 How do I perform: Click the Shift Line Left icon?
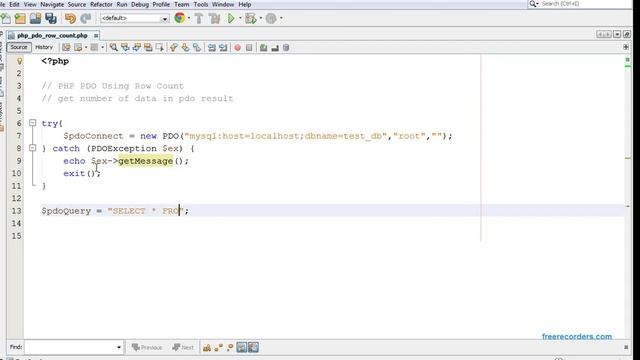211,48
